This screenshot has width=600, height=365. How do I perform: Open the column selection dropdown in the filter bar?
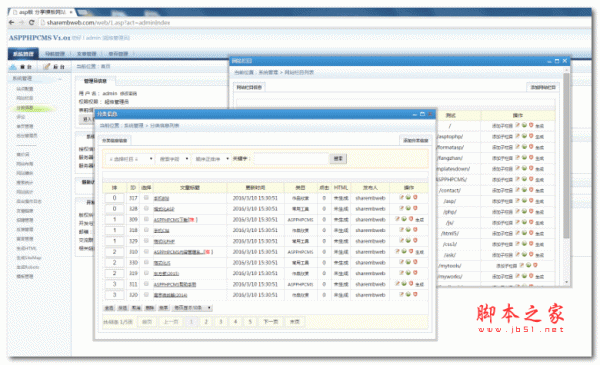(x=129, y=158)
